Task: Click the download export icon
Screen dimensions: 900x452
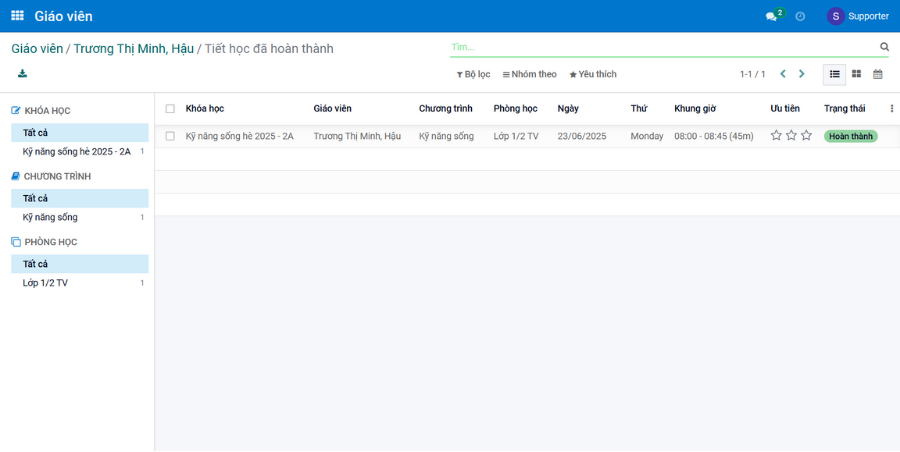Action: [x=22, y=74]
